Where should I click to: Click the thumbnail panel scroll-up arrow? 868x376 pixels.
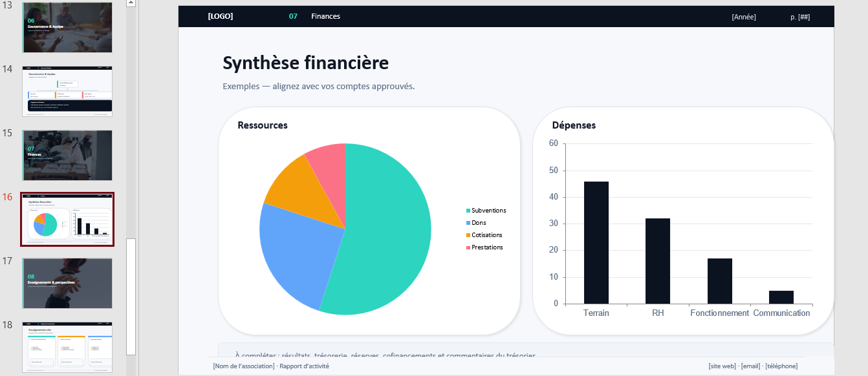click(131, 3)
